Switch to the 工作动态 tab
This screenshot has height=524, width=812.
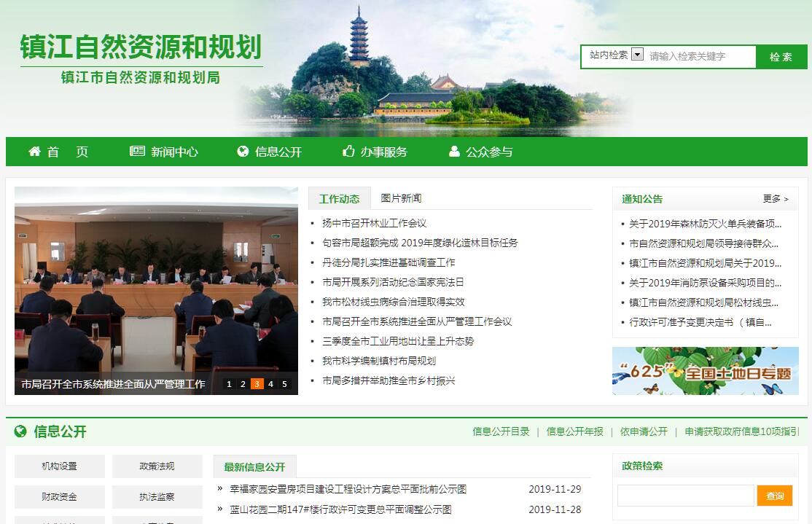(x=339, y=199)
